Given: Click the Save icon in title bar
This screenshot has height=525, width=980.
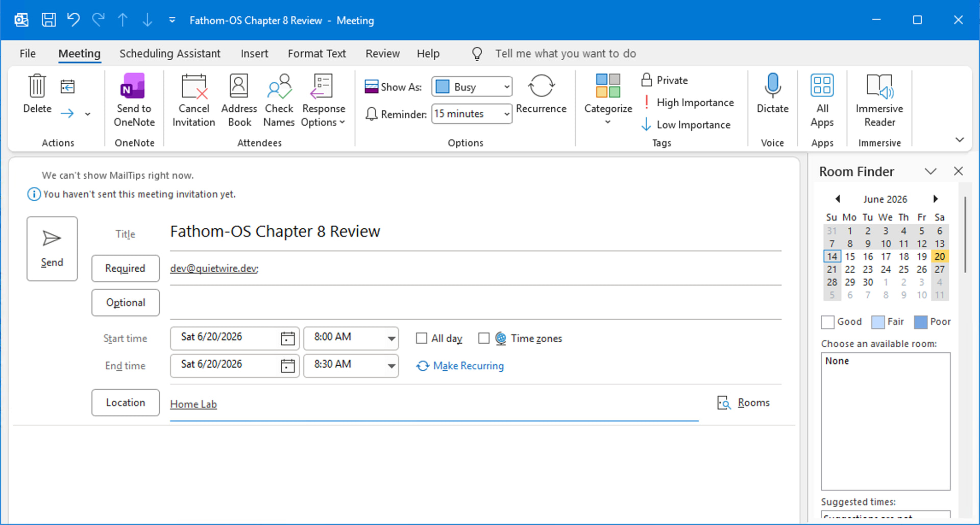Looking at the screenshot, I should click(48, 20).
